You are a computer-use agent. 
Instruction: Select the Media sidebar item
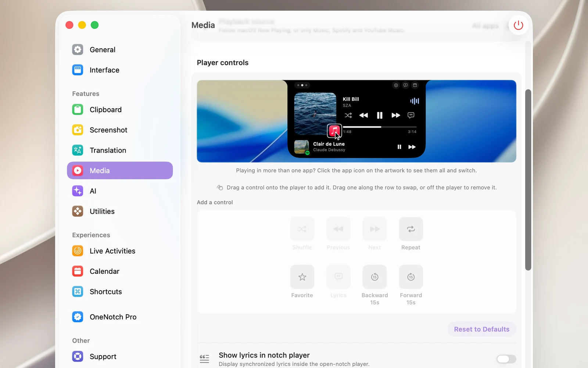(120, 170)
